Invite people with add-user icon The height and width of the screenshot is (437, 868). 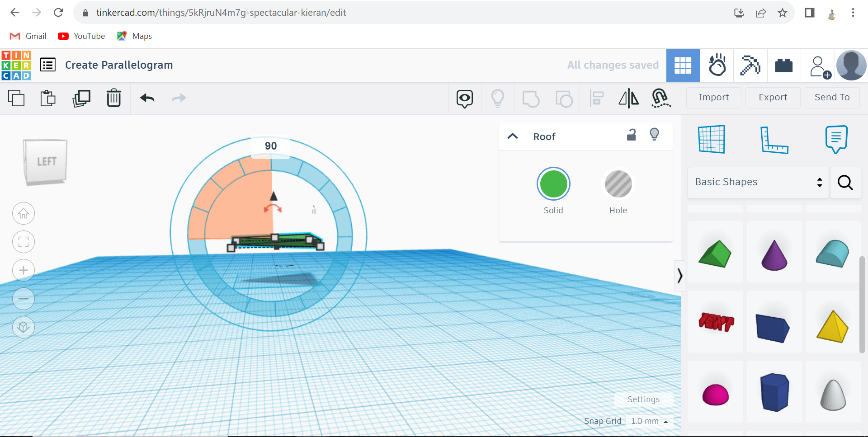[x=820, y=67]
